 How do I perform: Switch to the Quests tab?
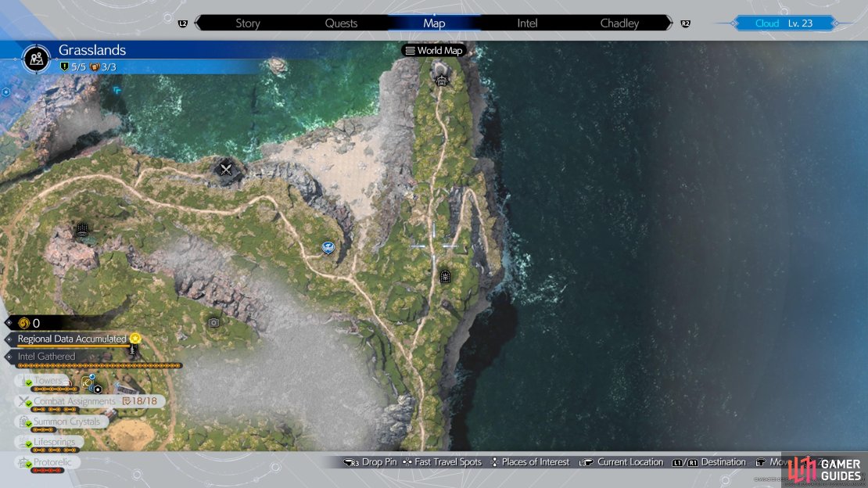coord(341,23)
